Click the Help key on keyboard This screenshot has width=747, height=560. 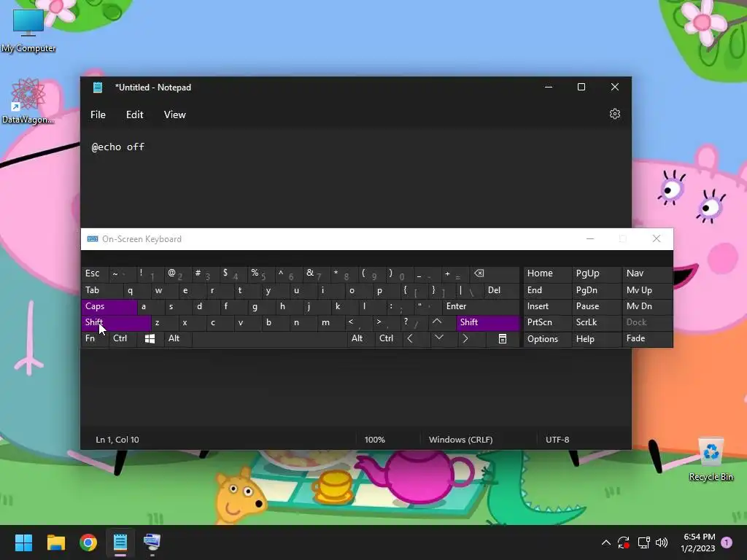[x=596, y=339]
